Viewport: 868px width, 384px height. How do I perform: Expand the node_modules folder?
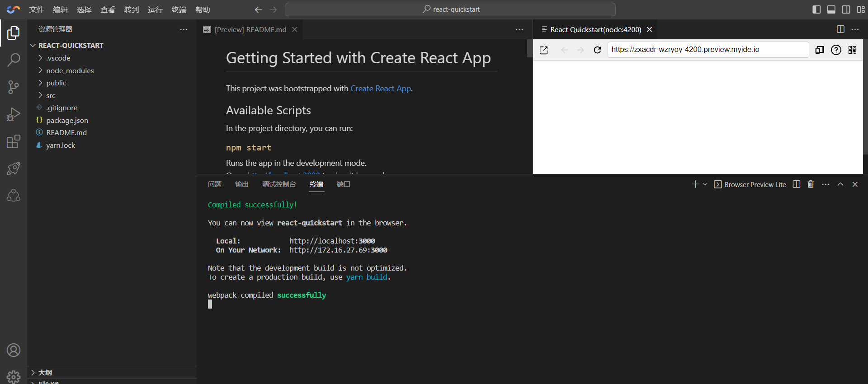point(70,70)
